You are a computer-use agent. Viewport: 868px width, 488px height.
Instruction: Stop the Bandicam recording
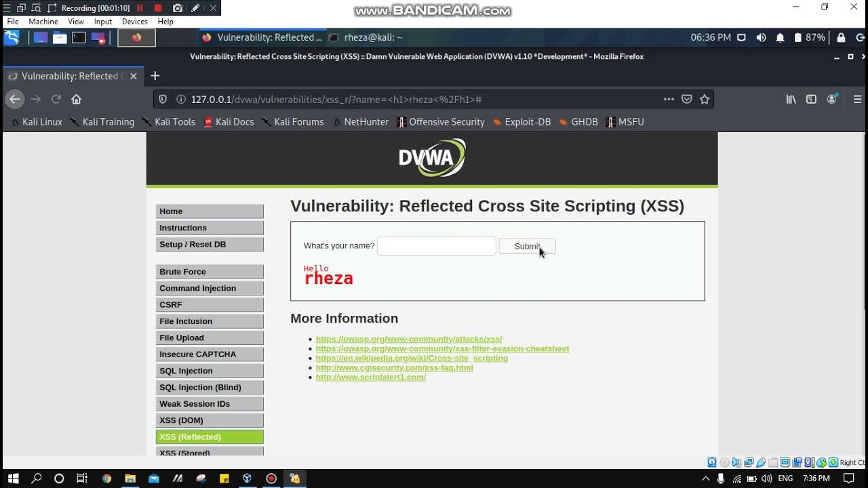click(158, 8)
